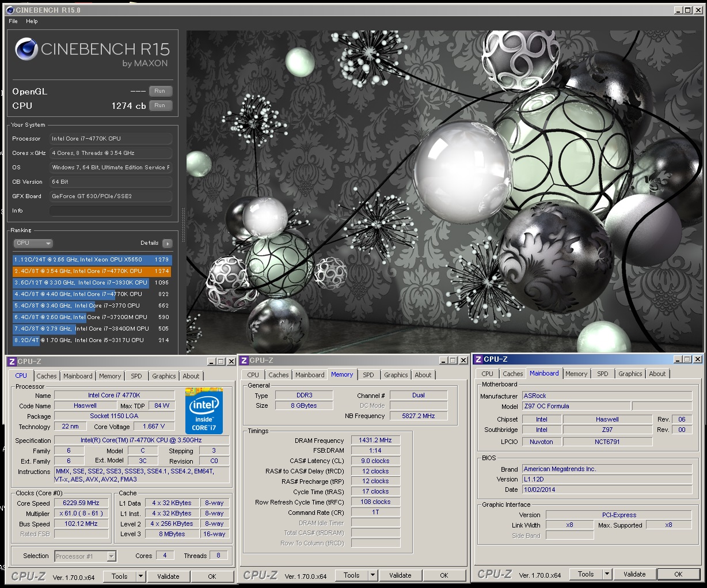This screenshot has width=707, height=588.
Task: Open About tab in left CPU-Z window
Action: [x=191, y=376]
